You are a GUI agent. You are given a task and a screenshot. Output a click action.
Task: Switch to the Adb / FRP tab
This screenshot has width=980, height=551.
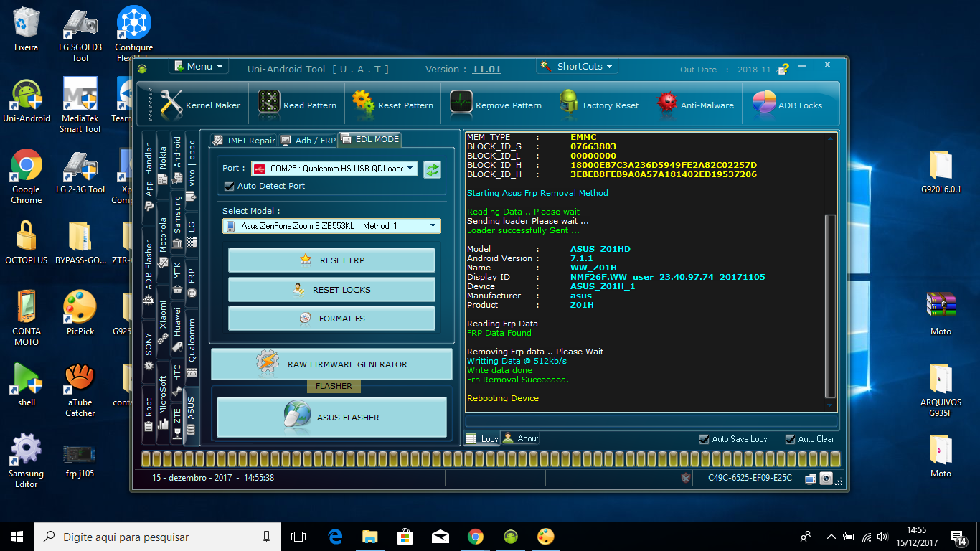click(x=307, y=141)
